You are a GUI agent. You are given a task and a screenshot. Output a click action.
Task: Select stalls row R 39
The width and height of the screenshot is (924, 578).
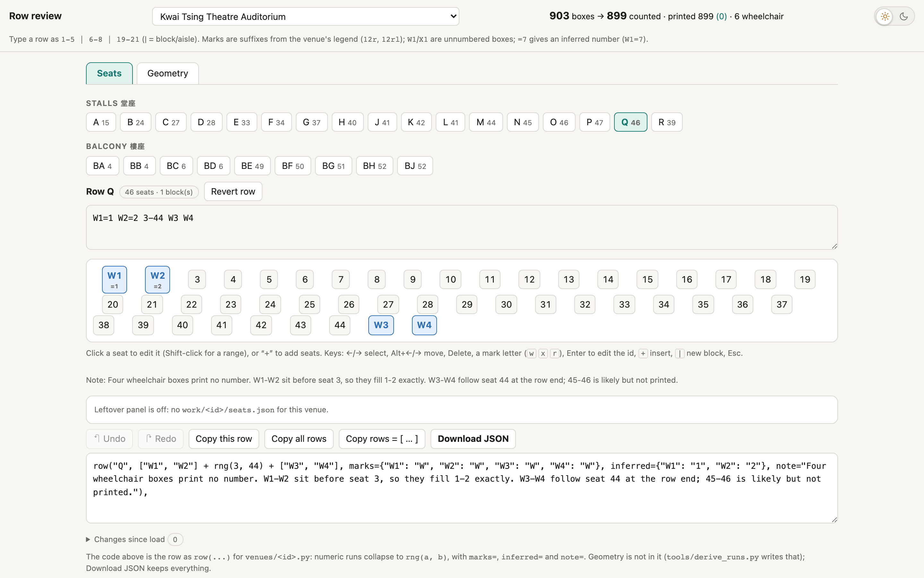click(667, 122)
